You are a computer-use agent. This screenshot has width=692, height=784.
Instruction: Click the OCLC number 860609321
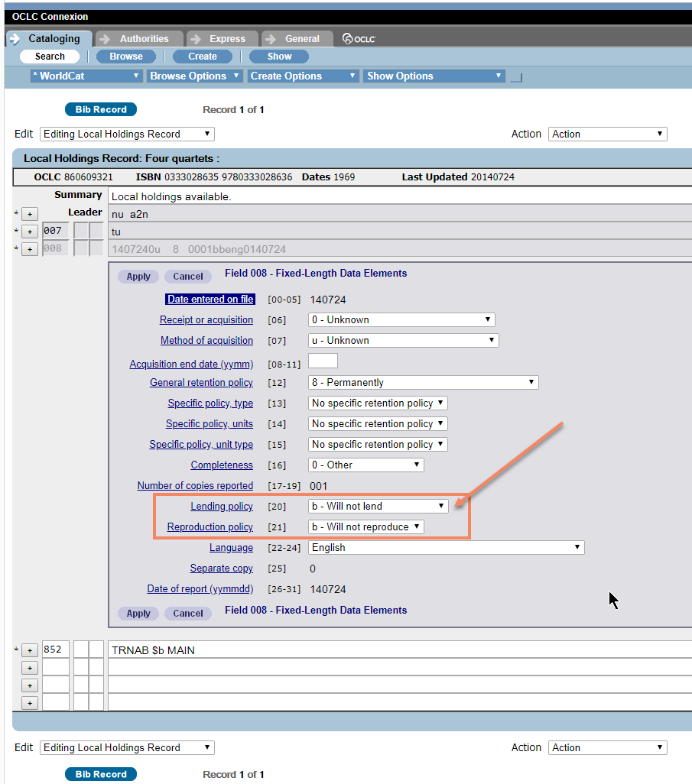pos(88,177)
